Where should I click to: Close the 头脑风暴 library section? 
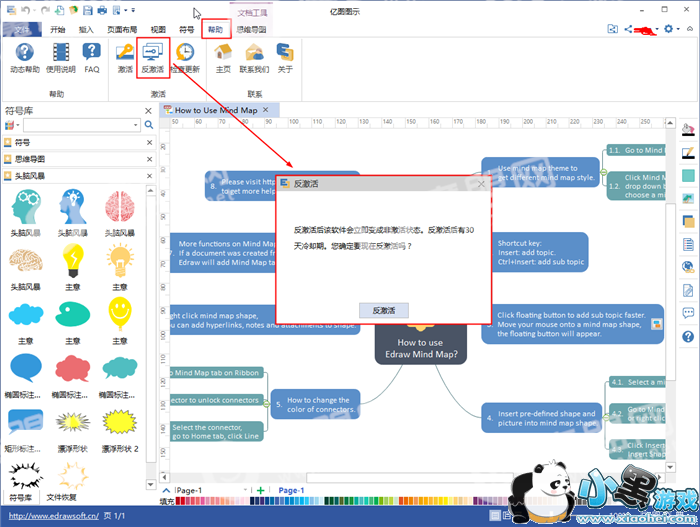pos(150,176)
